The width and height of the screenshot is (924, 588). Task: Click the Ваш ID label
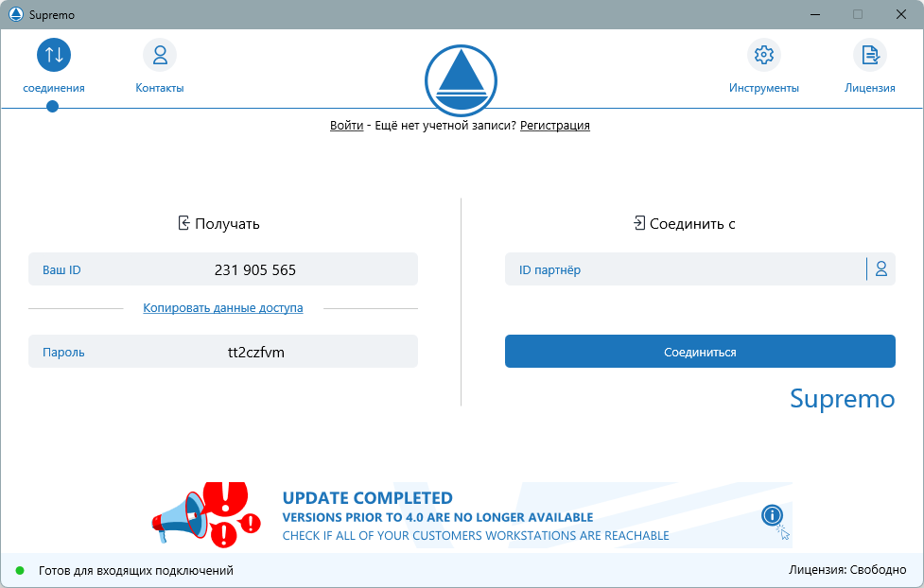tap(61, 269)
